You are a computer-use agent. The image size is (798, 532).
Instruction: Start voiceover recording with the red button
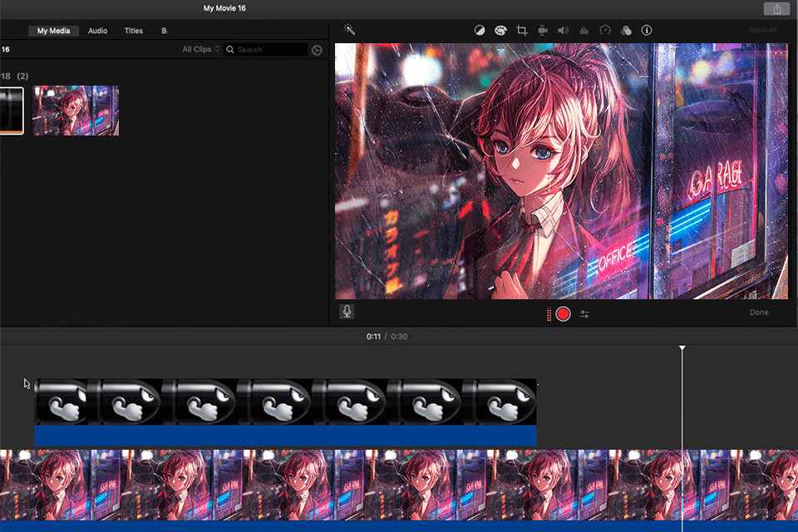coord(562,314)
